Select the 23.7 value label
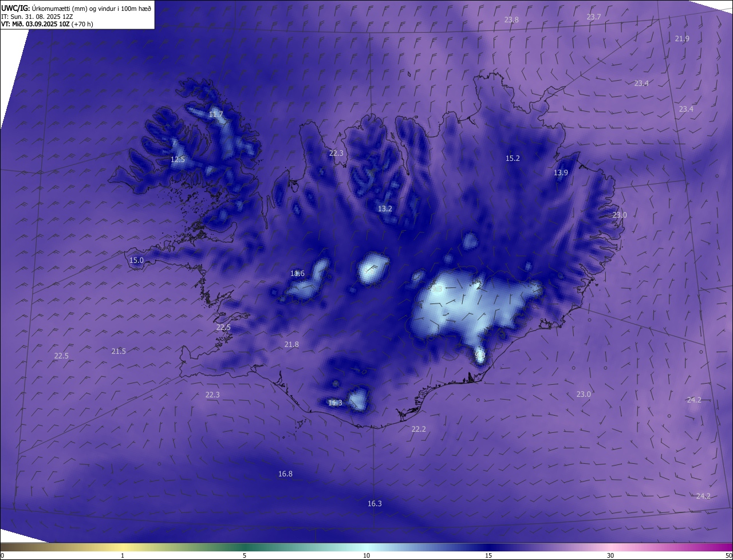The height and width of the screenshot is (560, 733). point(594,17)
